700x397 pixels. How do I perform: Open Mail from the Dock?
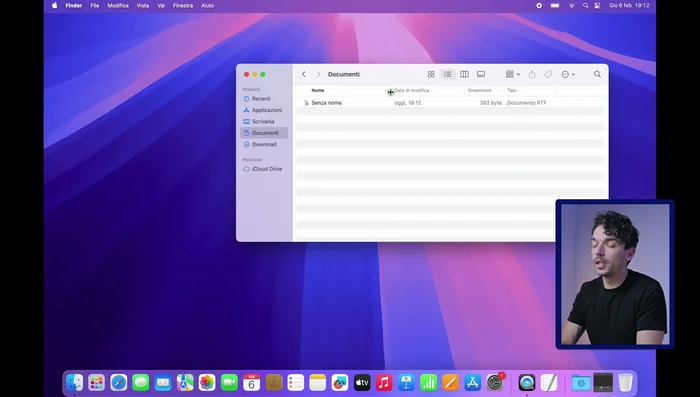pyautogui.click(x=163, y=383)
